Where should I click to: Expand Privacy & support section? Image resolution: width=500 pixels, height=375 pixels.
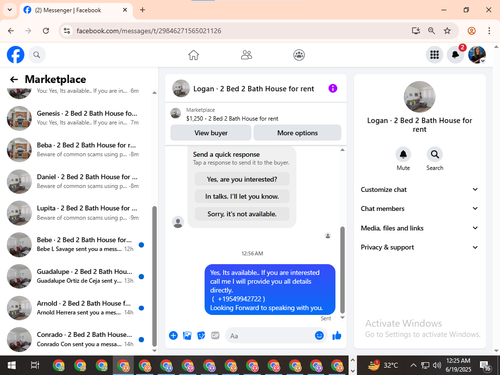[x=419, y=247]
